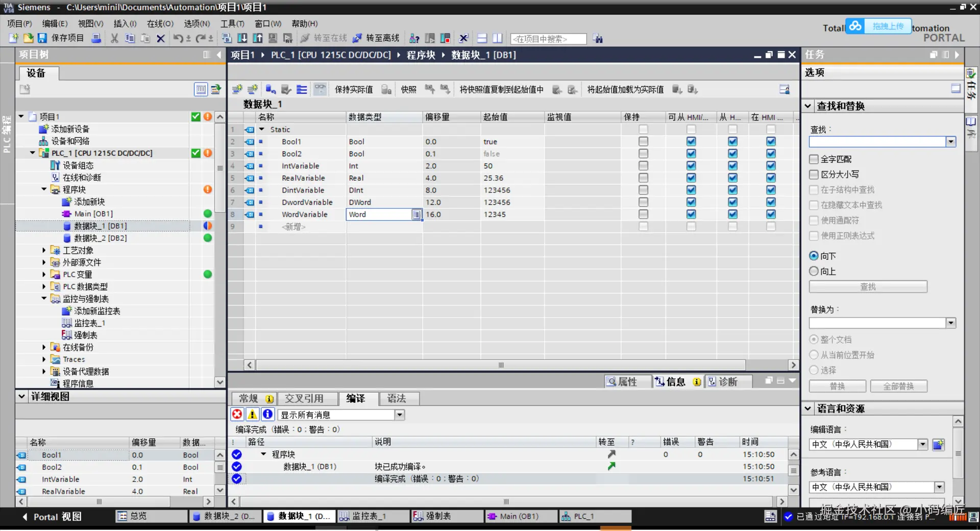Click the open project folder icon
The width and height of the screenshot is (980, 531).
point(28,38)
